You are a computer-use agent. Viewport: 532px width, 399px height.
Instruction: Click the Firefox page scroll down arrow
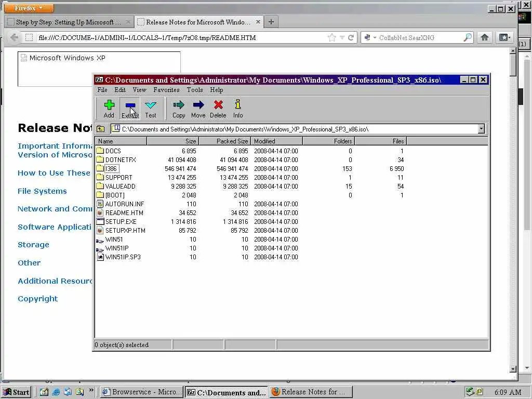[513, 369]
